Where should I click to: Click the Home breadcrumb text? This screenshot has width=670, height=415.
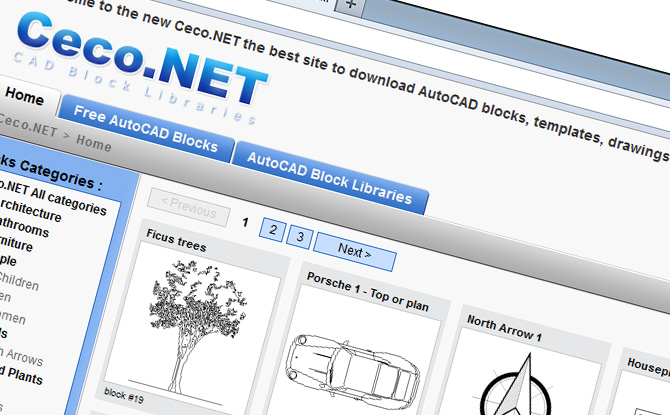coord(94,142)
